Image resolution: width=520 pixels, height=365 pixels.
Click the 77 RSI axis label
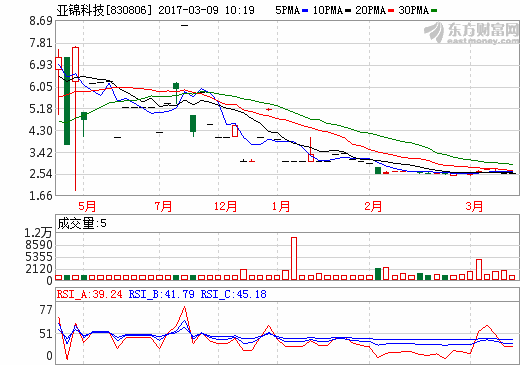[x=46, y=310]
